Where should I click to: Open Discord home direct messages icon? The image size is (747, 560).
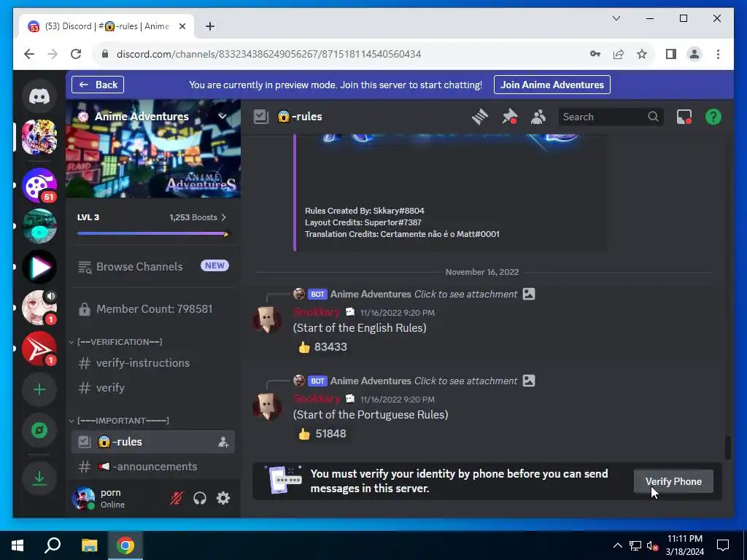point(39,97)
